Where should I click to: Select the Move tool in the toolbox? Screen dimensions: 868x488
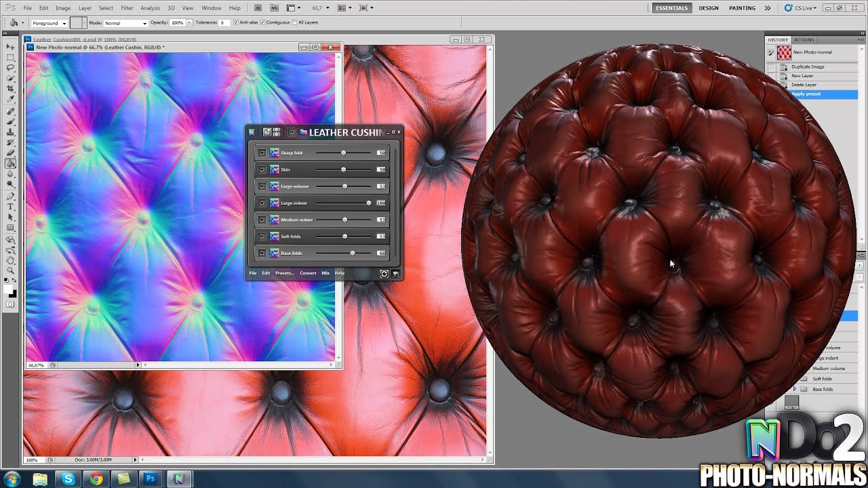click(x=11, y=47)
